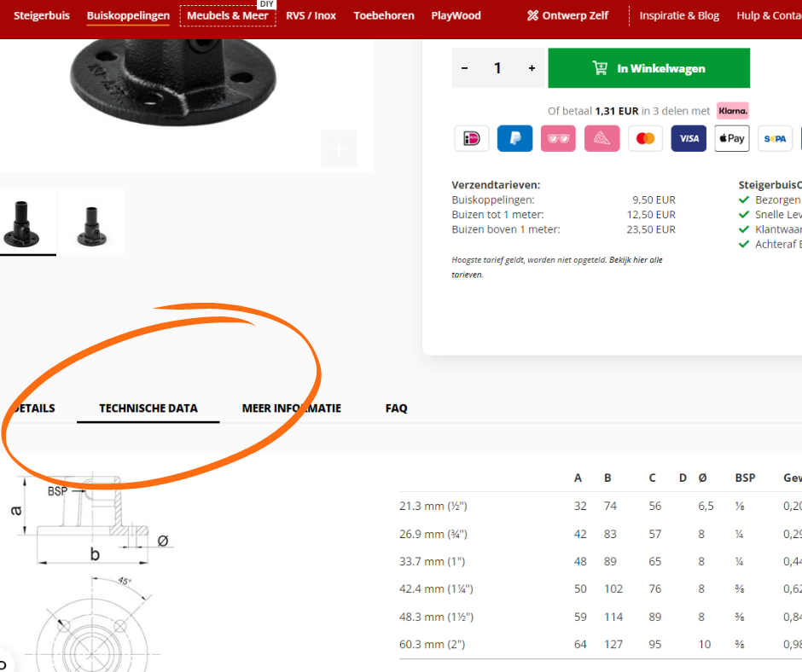Decrease quantity with the minus button

pos(464,68)
